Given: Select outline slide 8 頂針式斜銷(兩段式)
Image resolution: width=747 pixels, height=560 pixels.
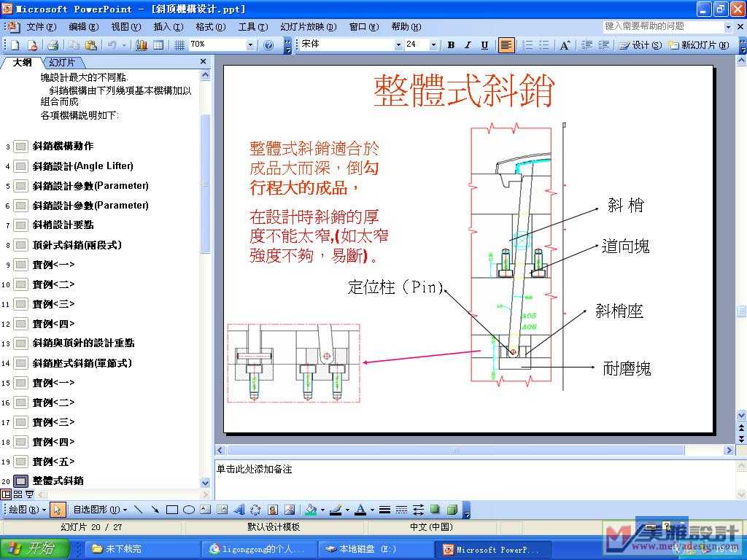Looking at the screenshot, I should click(x=77, y=245).
